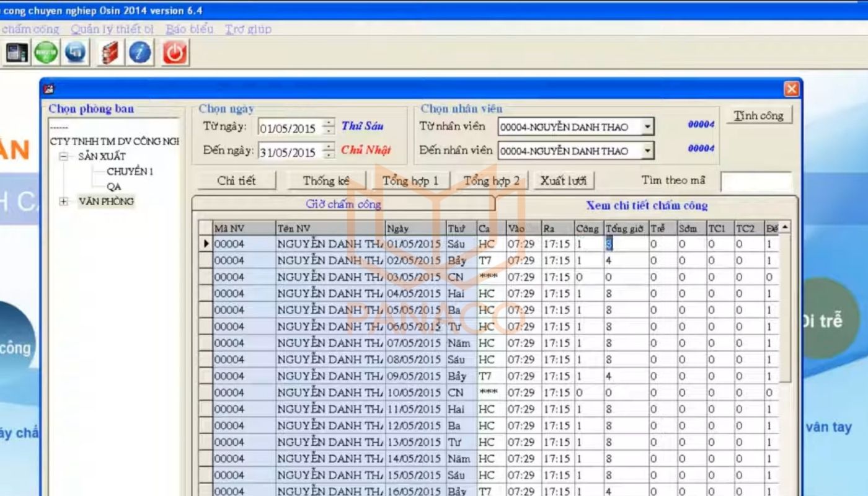The height and width of the screenshot is (496, 868).
Task: Click the Tổng hợp 1 button
Action: [410, 180]
